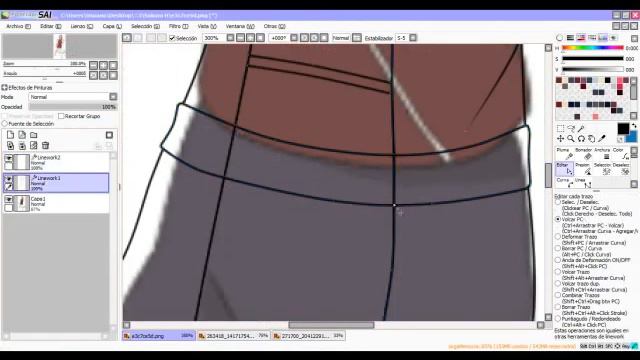Select the Linea polyline tool
Viewport: 640px width, 360px height.
pos(583,183)
